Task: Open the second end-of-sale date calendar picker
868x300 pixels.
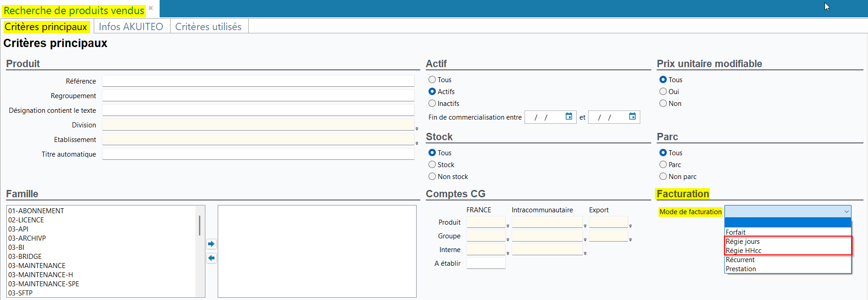Action: [x=632, y=116]
